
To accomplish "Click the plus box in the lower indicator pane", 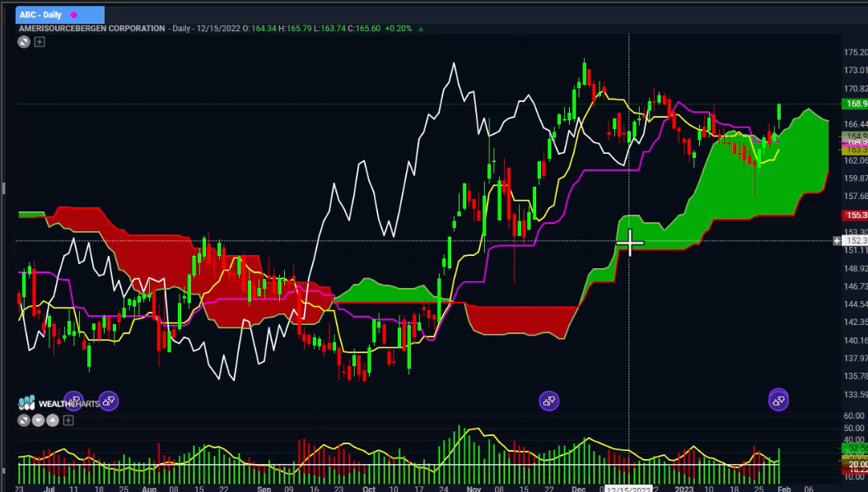I will [x=68, y=420].
